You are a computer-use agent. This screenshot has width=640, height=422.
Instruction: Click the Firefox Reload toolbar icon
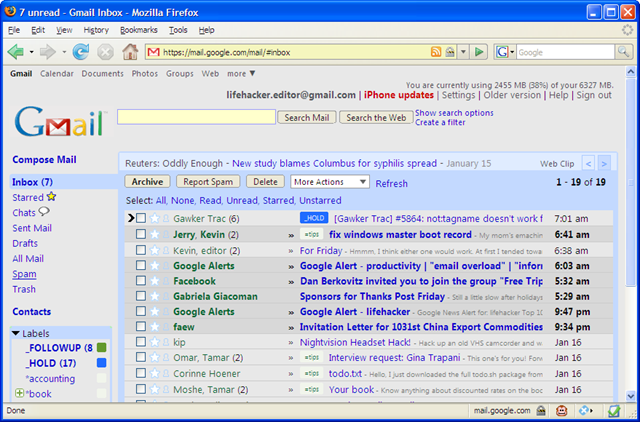coord(81,52)
